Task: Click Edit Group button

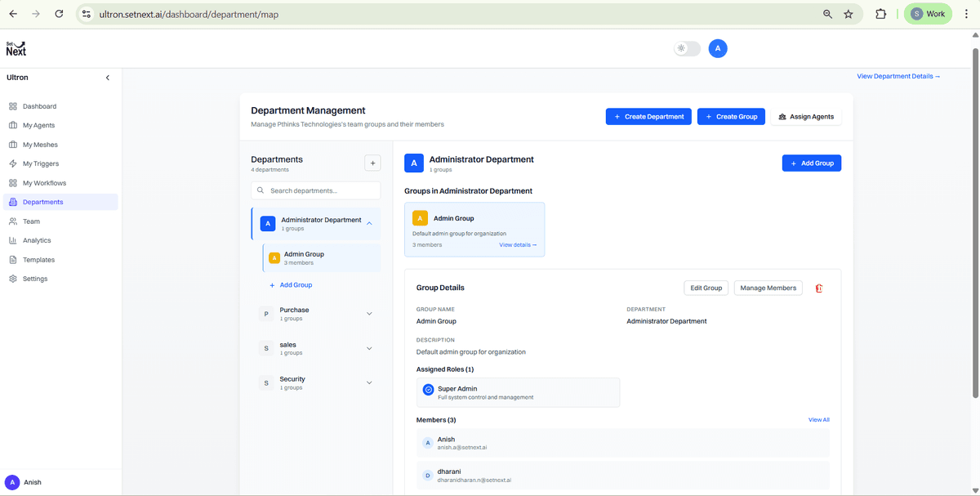Action: [706, 288]
